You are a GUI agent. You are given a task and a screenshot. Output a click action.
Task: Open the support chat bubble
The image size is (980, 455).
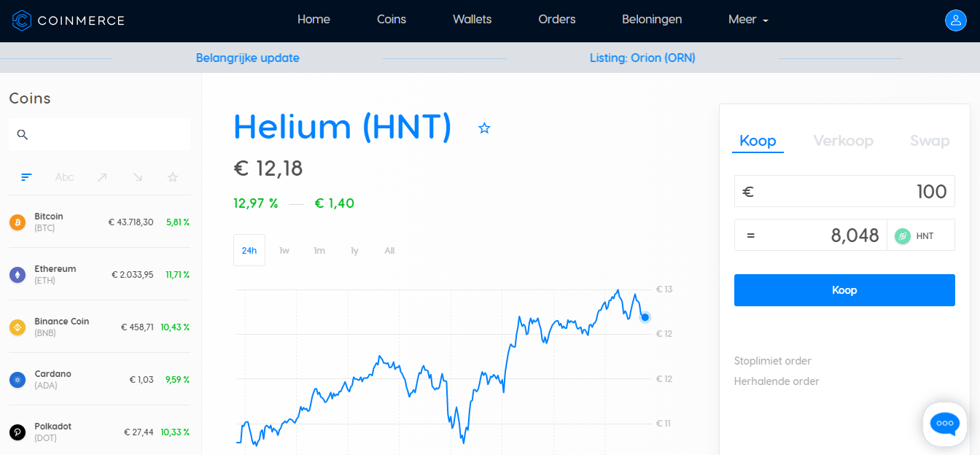click(x=944, y=424)
